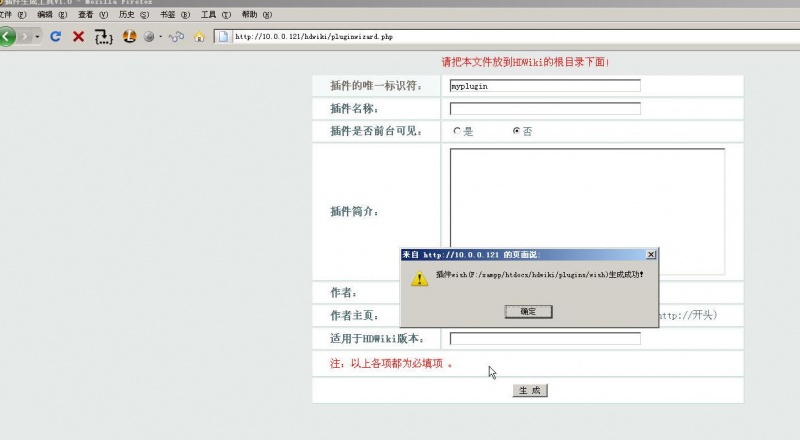Click the 插件名称 label
Screen dimensions: 800x440
[x=354, y=109]
